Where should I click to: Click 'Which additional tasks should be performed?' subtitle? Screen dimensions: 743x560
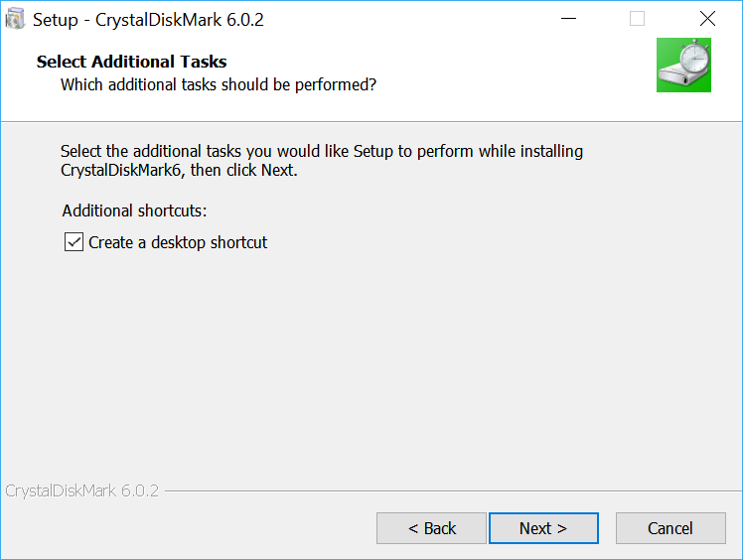(x=219, y=84)
